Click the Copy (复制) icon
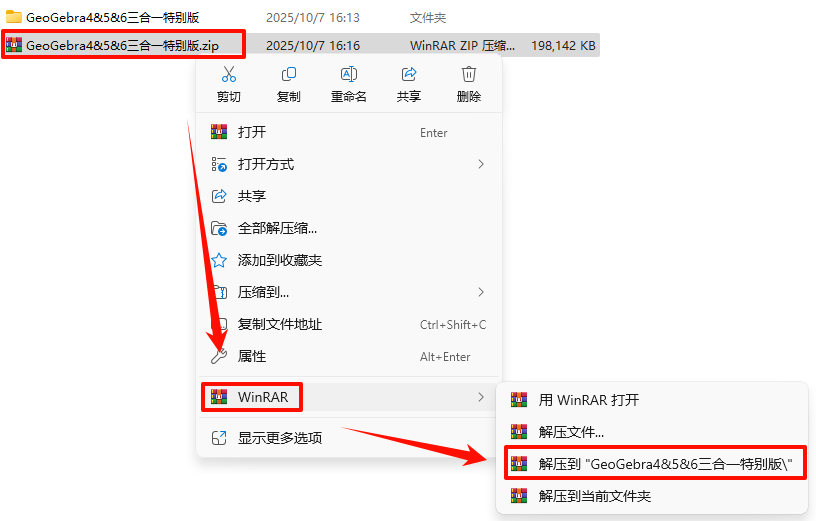The image size is (816, 521). coord(289,74)
